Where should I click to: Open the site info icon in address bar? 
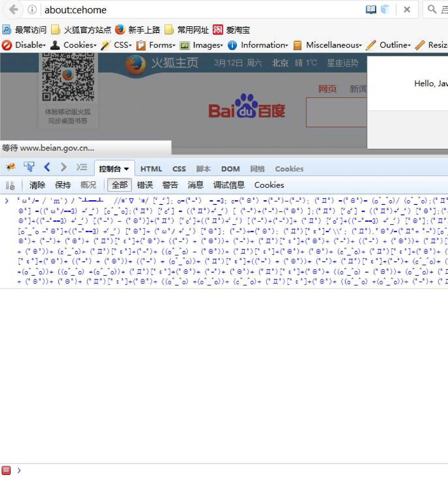32,10
